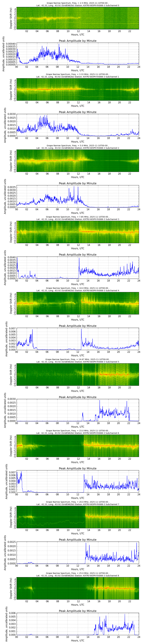Select the station line ending in Subchannel 3

coord(78,219)
